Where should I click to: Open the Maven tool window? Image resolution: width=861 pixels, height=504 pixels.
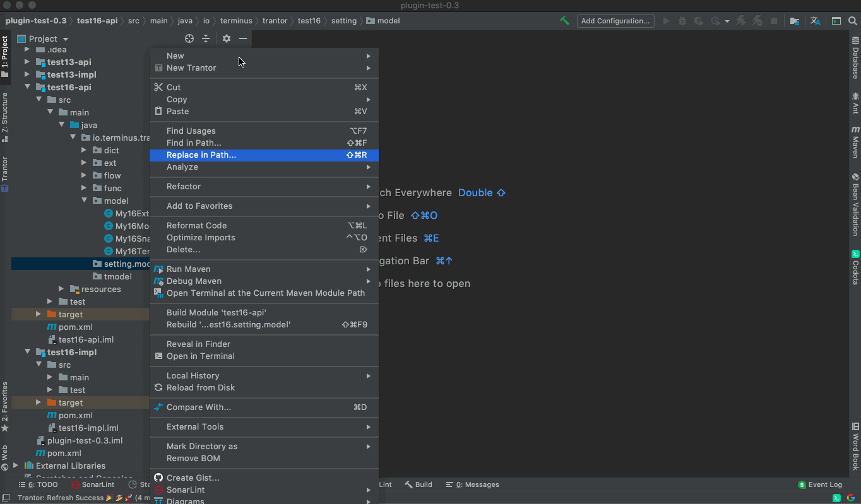point(855,142)
